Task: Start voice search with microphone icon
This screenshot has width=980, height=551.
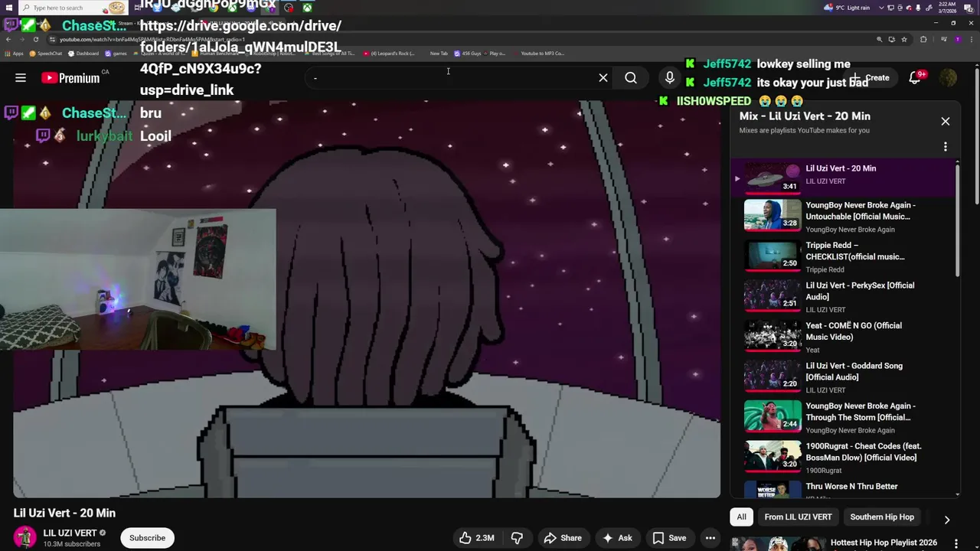Action: [670, 77]
